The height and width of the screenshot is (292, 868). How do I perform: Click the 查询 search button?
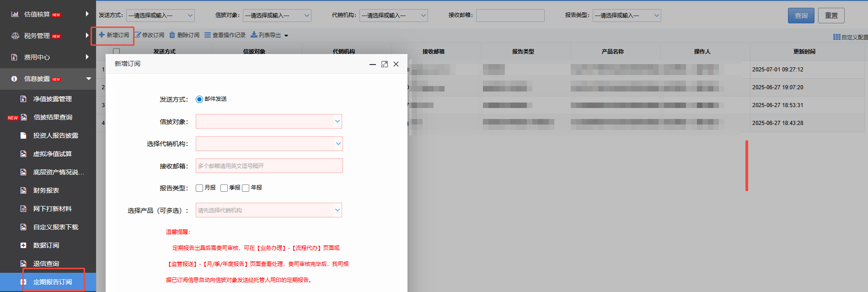click(x=801, y=16)
